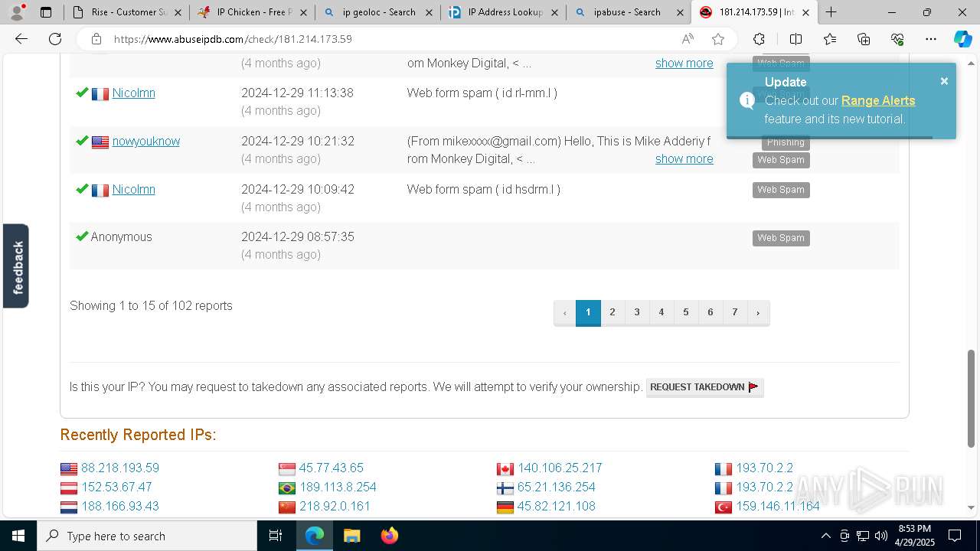Click Web Spam tag on Anonymous report

click(781, 238)
